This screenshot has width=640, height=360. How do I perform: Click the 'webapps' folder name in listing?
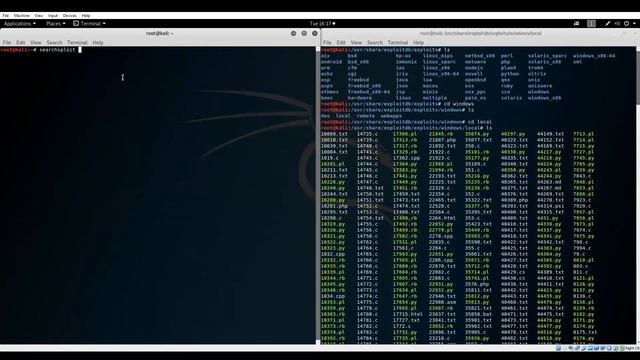click(x=391, y=116)
